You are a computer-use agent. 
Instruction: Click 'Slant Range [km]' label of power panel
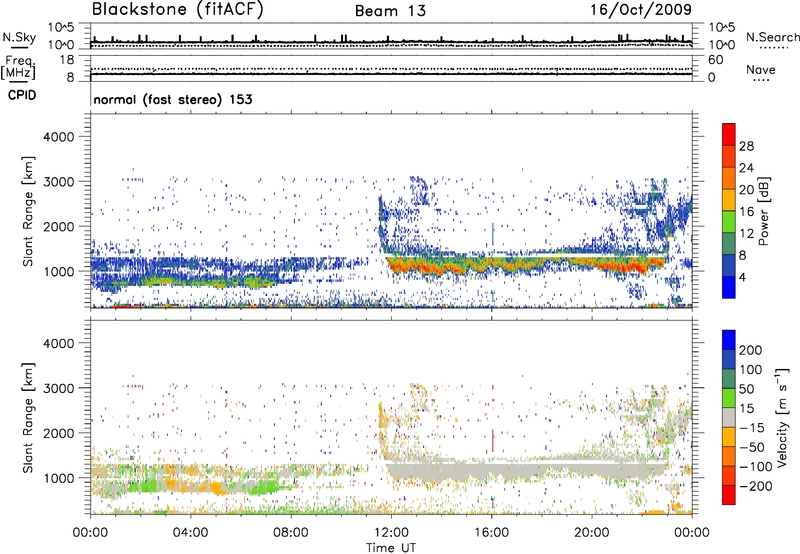point(28,211)
